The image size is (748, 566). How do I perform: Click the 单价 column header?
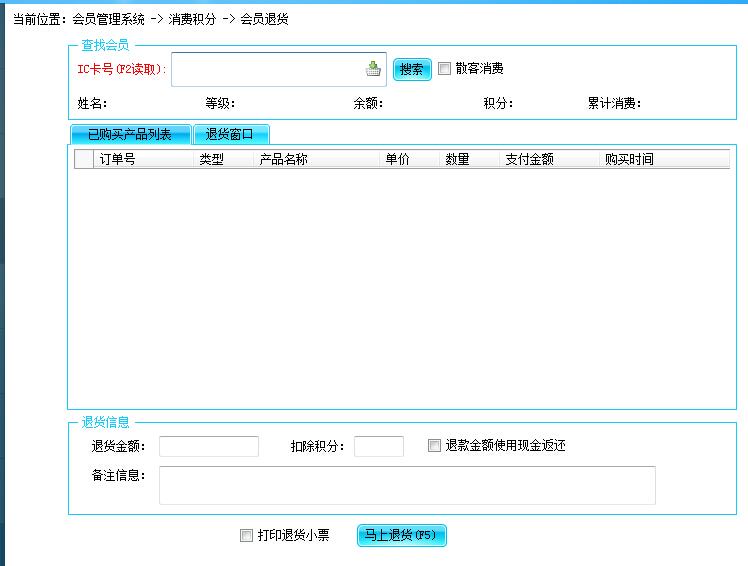[x=409, y=159]
